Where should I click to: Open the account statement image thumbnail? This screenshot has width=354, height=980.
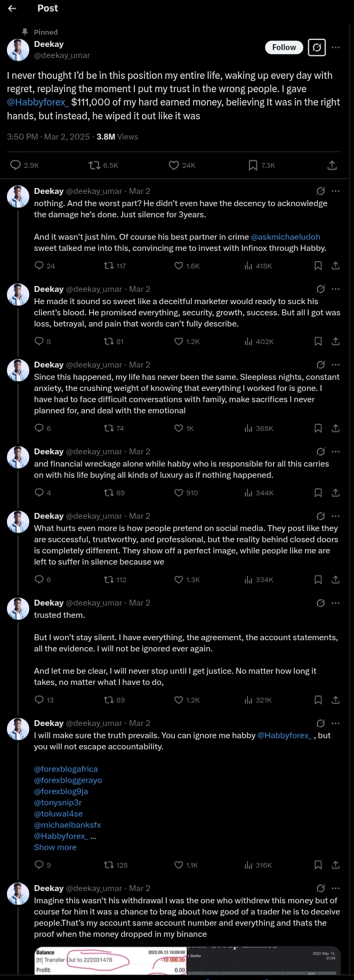110,960
